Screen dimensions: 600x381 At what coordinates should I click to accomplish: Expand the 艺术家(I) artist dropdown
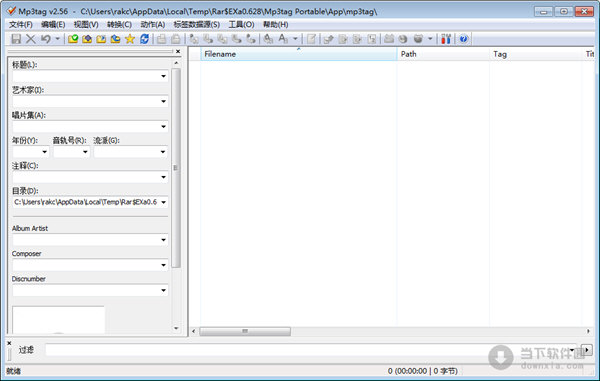pyautogui.click(x=163, y=101)
